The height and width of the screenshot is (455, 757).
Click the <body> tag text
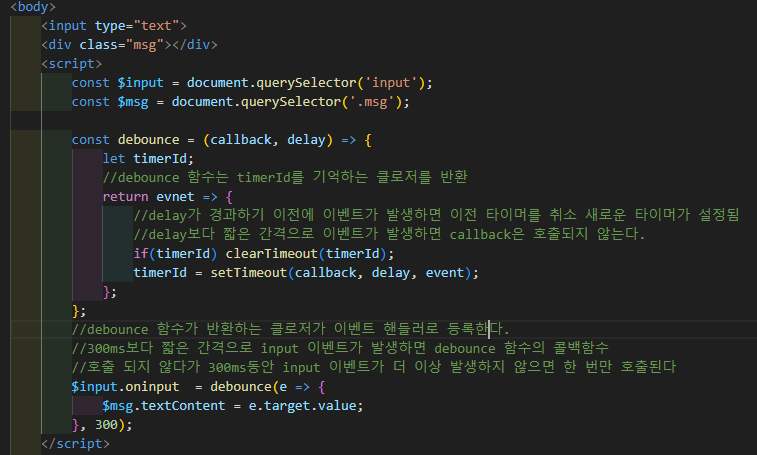33,7
